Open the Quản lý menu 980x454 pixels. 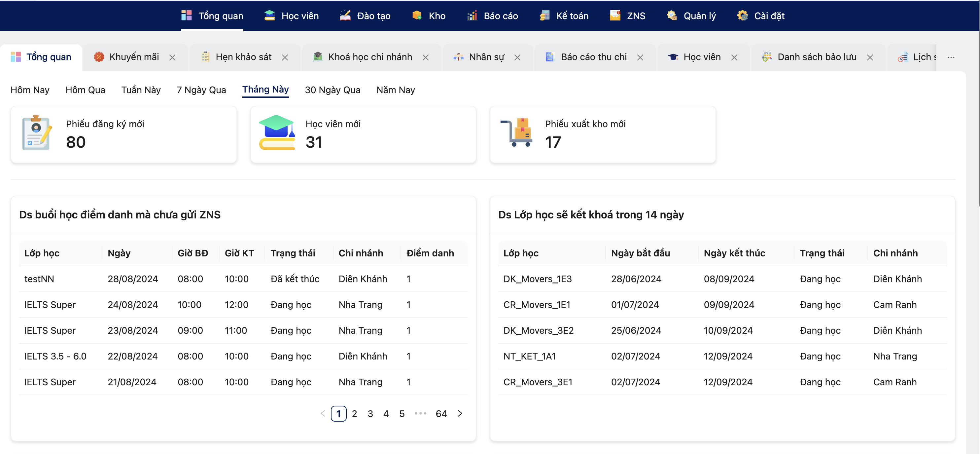tap(691, 16)
